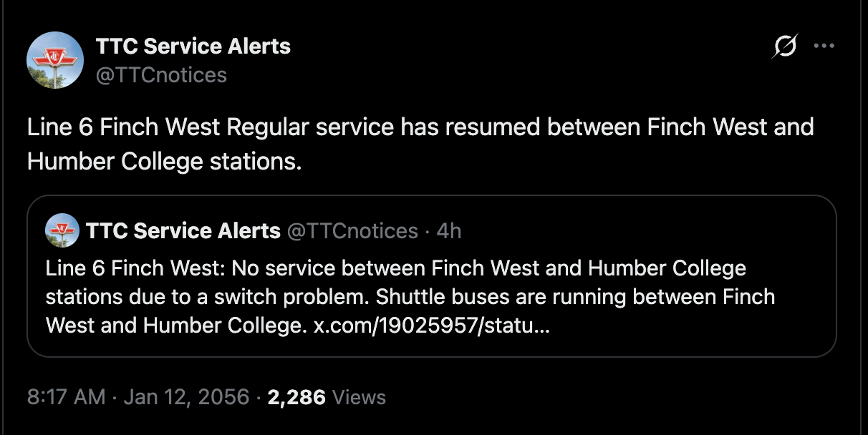Click the quoted post's TTC Service Alerts name
The height and width of the screenshot is (435, 868).
click(x=183, y=230)
